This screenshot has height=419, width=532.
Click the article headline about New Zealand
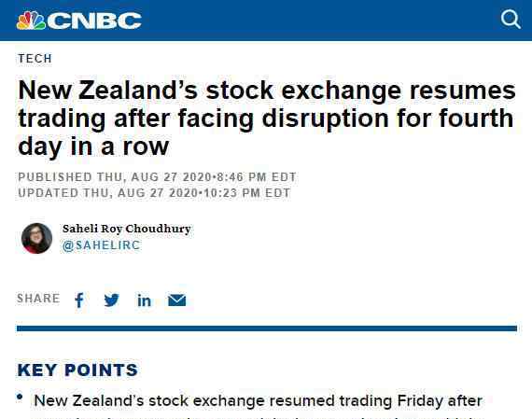(267, 119)
